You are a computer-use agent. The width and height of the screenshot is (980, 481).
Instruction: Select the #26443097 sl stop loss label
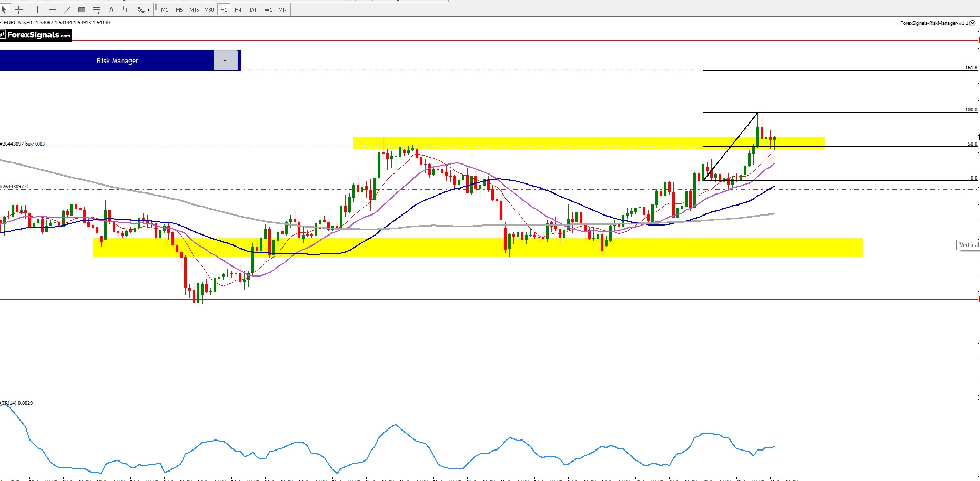[15, 187]
